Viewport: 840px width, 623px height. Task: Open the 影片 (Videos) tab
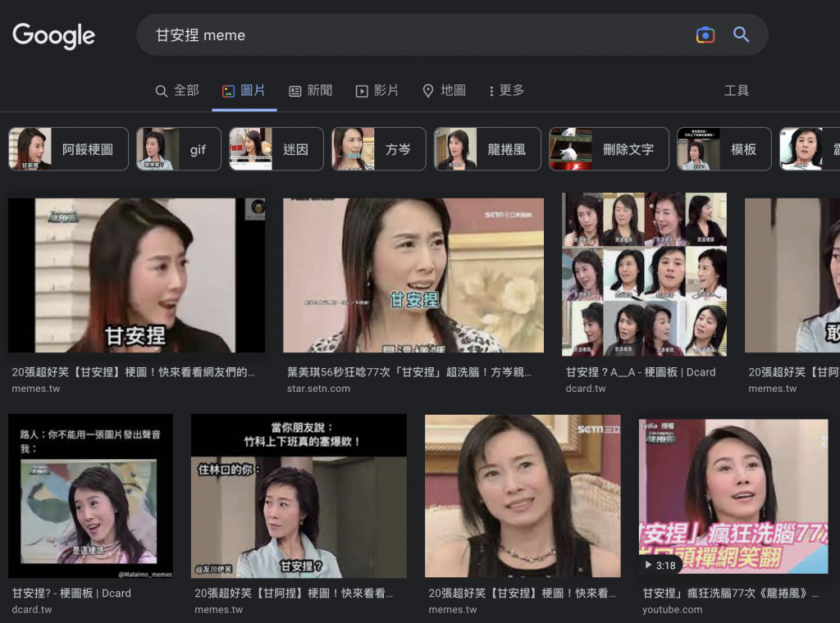pyautogui.click(x=377, y=90)
